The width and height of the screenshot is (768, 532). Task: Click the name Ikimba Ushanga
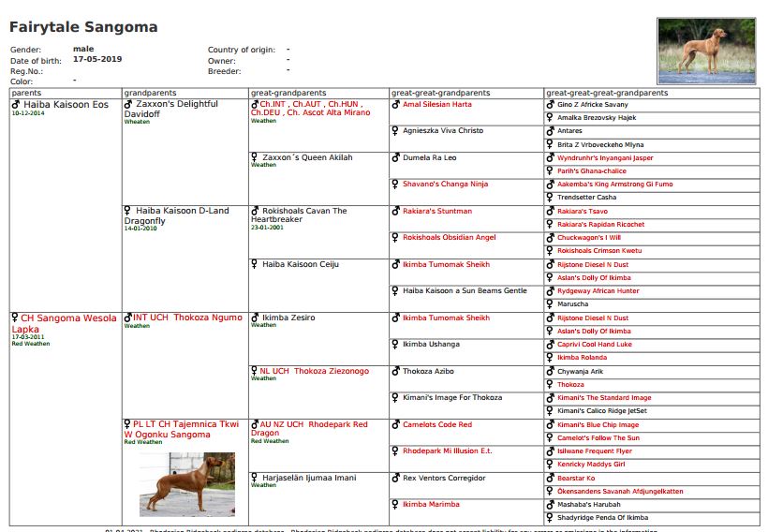coord(432,345)
